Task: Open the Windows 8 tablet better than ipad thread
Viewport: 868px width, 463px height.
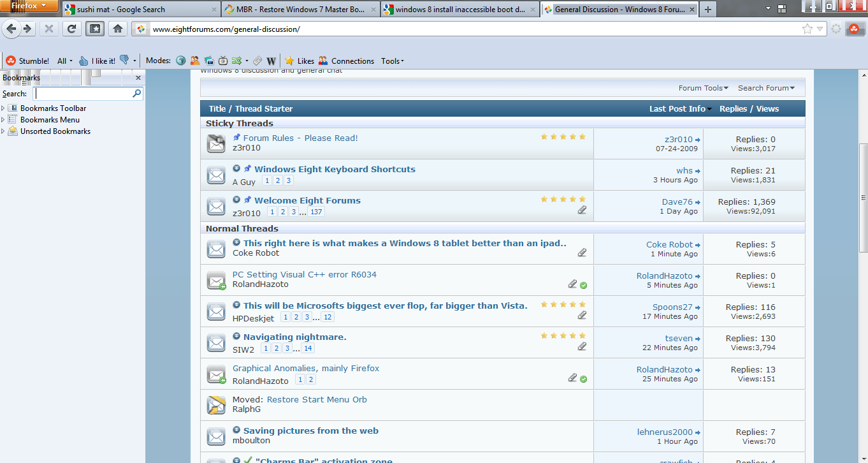Action: click(x=405, y=243)
